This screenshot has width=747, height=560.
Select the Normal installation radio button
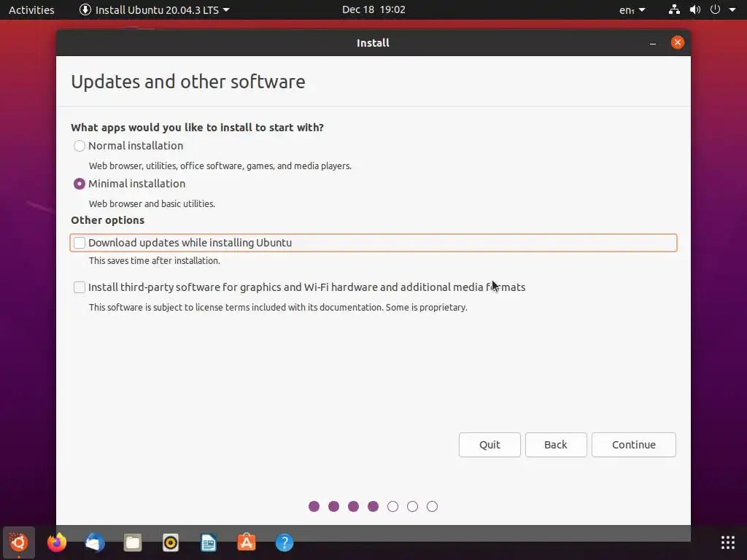point(80,146)
